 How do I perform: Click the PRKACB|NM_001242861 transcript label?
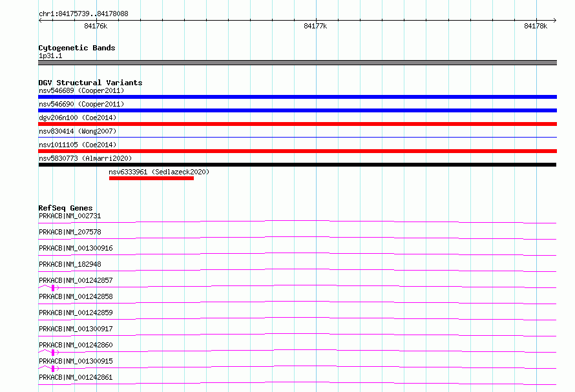(76, 377)
